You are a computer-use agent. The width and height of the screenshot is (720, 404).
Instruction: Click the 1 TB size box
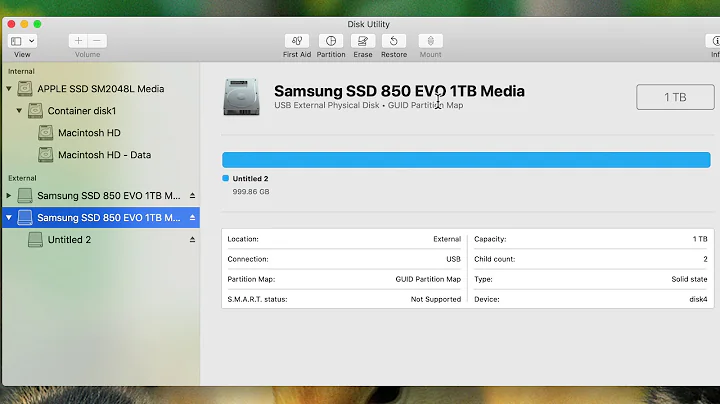(x=675, y=97)
